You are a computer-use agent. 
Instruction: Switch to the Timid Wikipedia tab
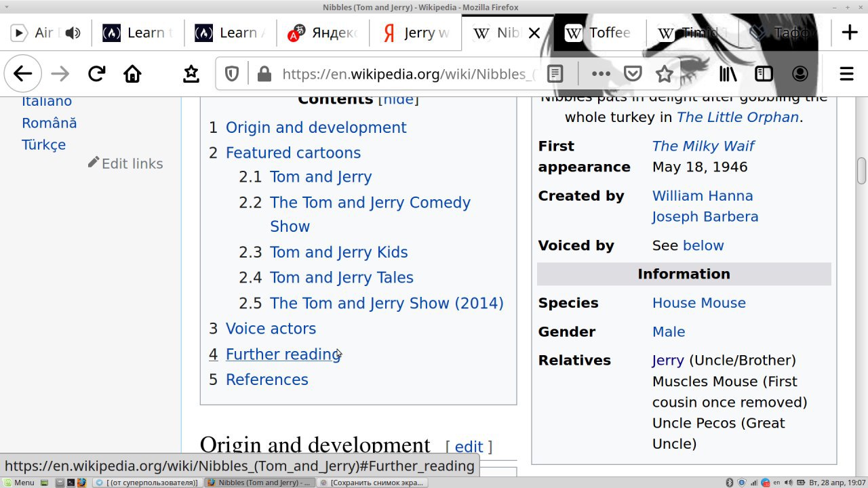(692, 33)
